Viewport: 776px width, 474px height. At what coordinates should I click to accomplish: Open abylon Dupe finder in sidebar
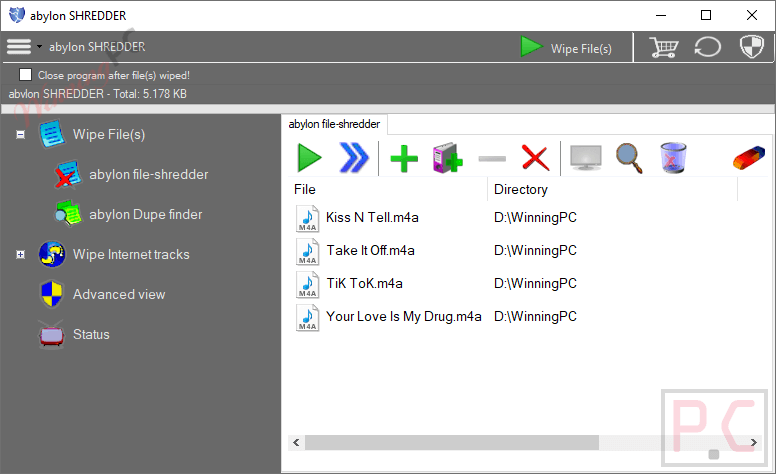coord(146,215)
